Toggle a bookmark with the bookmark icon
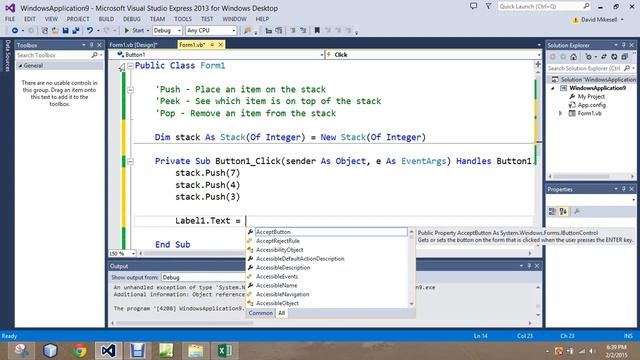The height and width of the screenshot is (360, 640). 317,31
